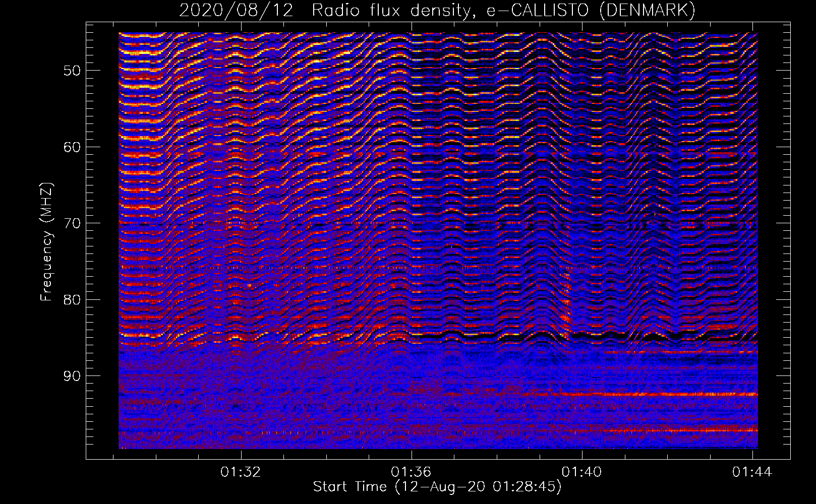Click the 60 MHz frequency tick label
Viewport: 816px width, 504px height.
pyautogui.click(x=72, y=147)
